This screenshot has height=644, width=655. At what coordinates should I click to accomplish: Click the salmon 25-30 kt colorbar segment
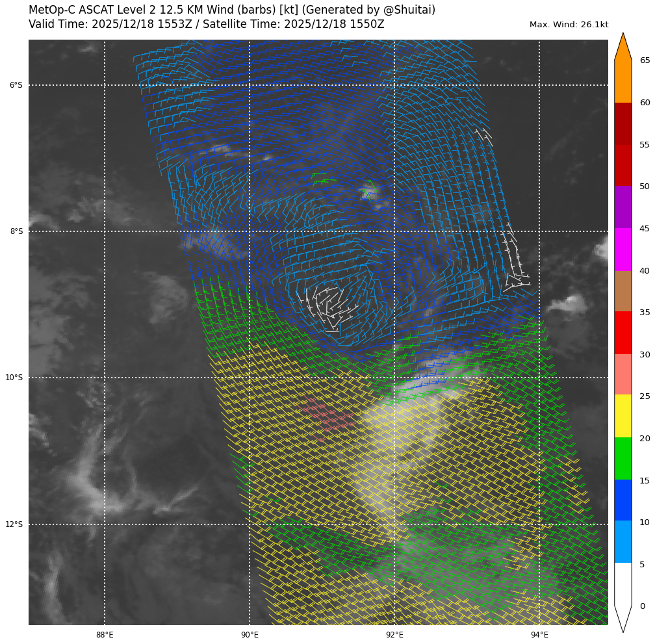[623, 374]
